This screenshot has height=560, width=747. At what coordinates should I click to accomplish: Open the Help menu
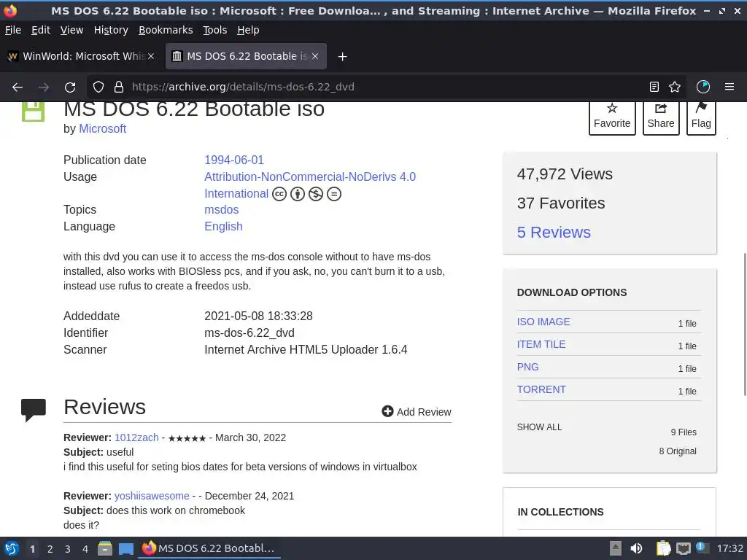click(248, 30)
